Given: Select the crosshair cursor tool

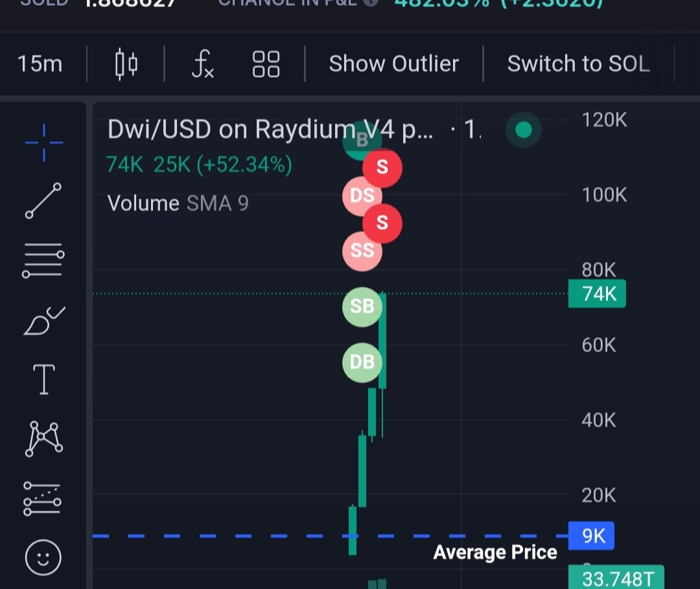Looking at the screenshot, I should (x=44, y=143).
